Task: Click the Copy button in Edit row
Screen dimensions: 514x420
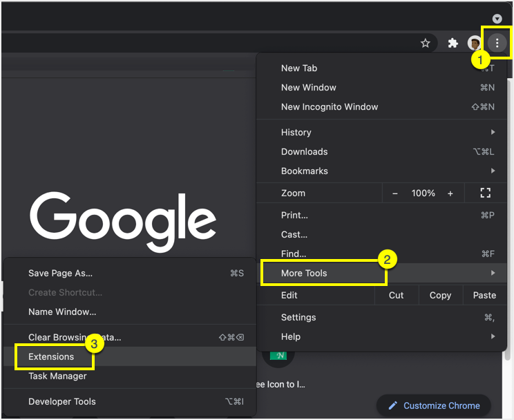Action: point(440,295)
